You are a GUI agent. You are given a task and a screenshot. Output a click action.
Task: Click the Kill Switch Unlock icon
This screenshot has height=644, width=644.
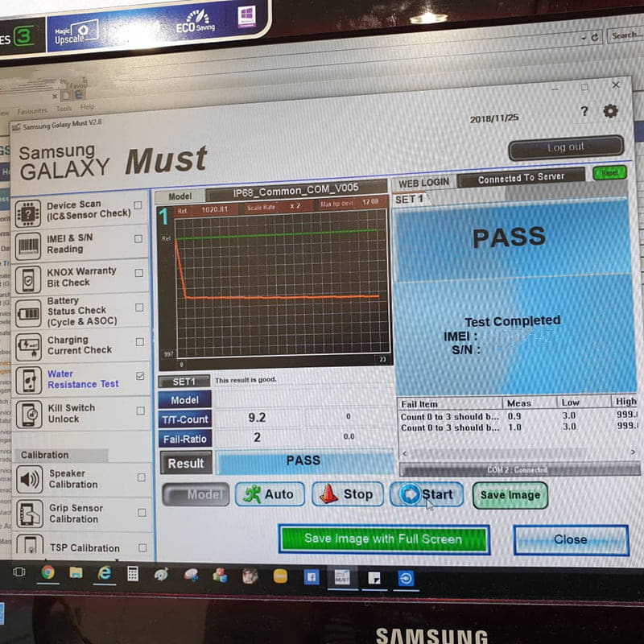click(x=29, y=415)
